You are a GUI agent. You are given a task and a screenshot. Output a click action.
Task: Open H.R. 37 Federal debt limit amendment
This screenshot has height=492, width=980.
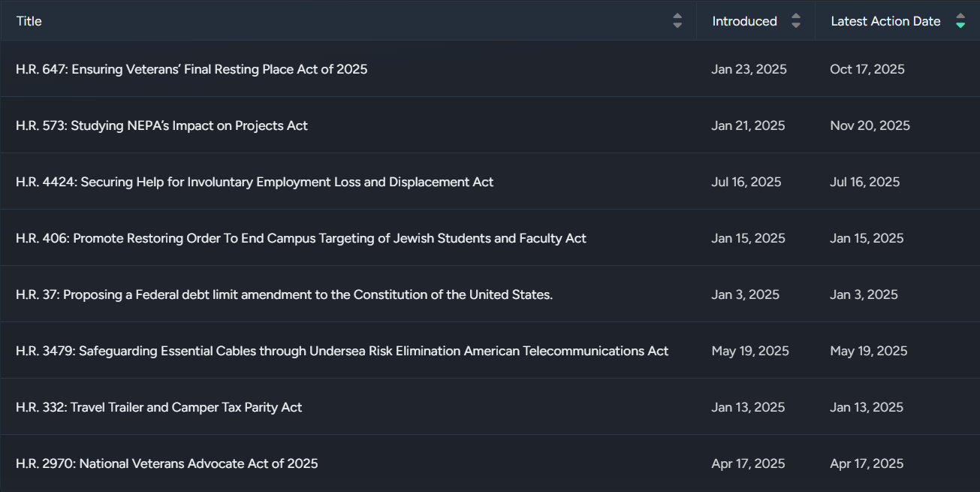click(x=284, y=294)
